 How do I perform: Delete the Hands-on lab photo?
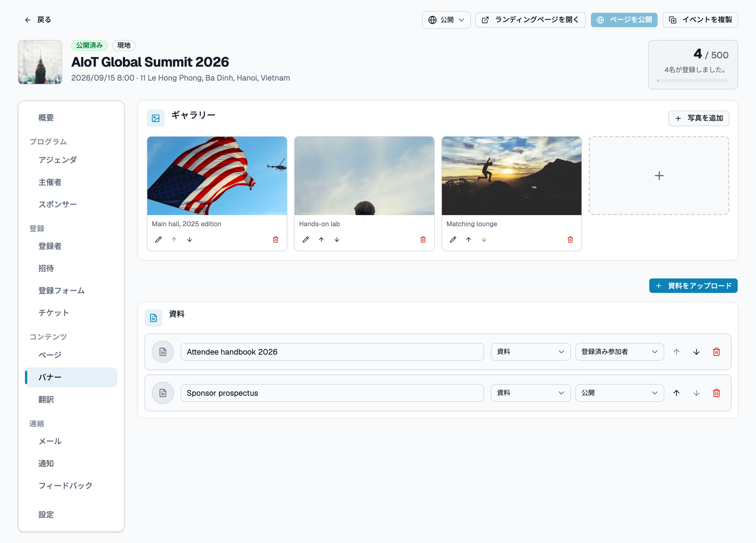(423, 239)
